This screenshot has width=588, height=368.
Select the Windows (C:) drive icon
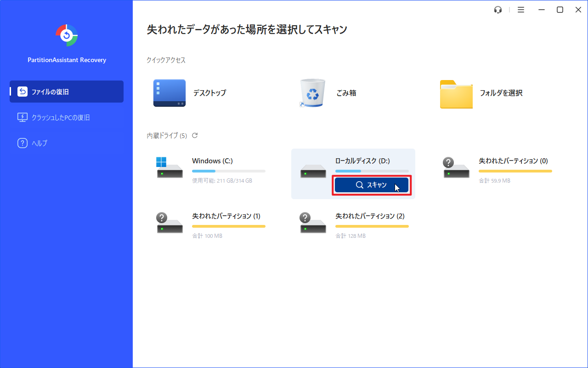tap(169, 168)
